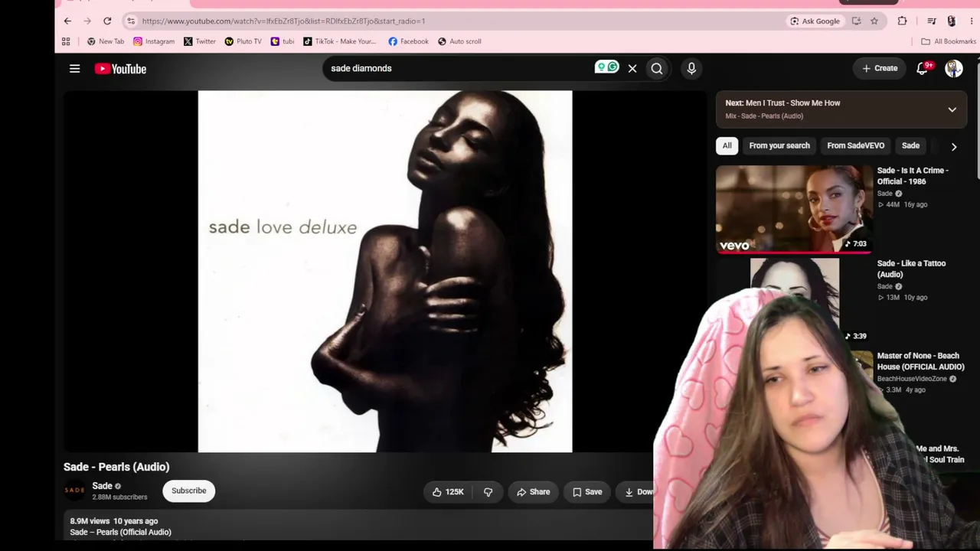Open the New Tab bookmark
The height and width of the screenshot is (551, 980).
106,41
